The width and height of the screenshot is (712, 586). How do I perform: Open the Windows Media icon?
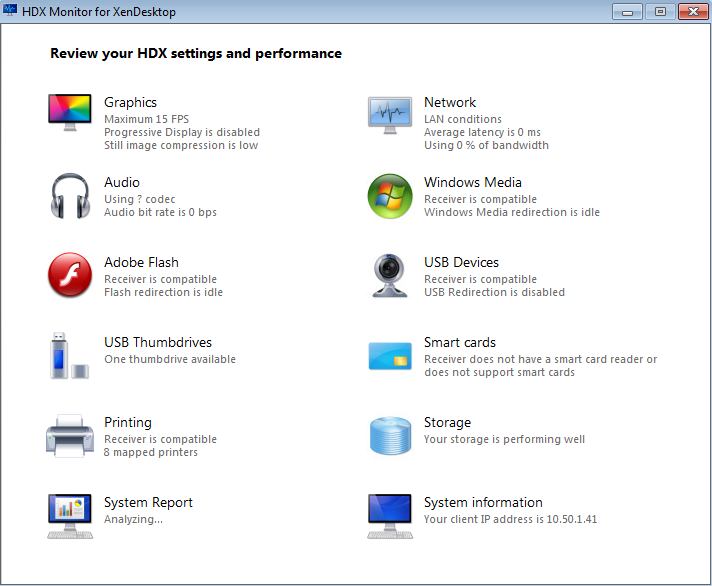tap(390, 196)
